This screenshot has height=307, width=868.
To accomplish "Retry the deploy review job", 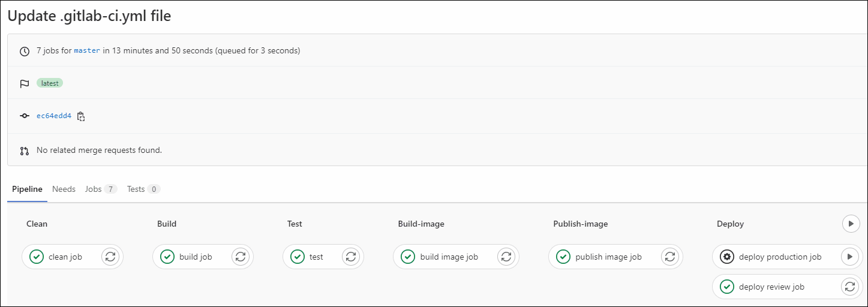I will [849, 287].
